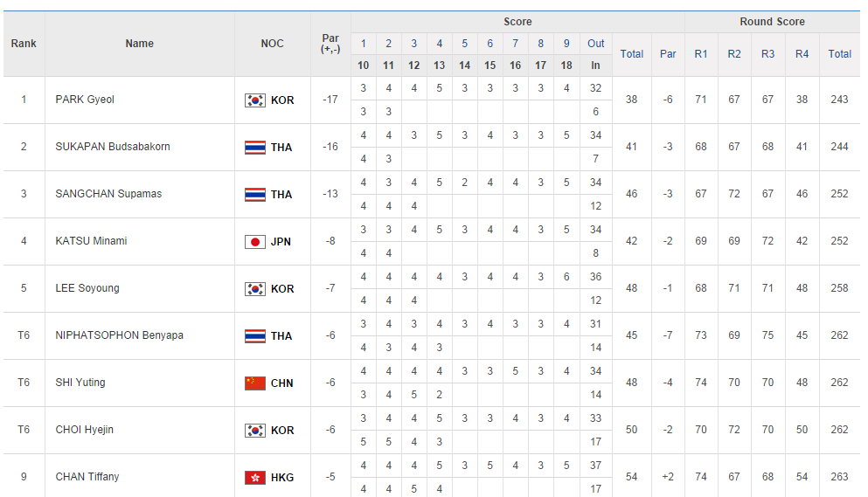Click the Korea flag next to CHOI Hyejin
Screen dimensions: 868x497
[254, 431]
